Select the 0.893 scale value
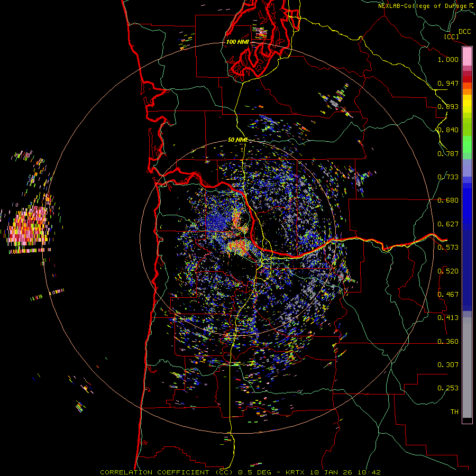The image size is (476, 476). (448, 106)
